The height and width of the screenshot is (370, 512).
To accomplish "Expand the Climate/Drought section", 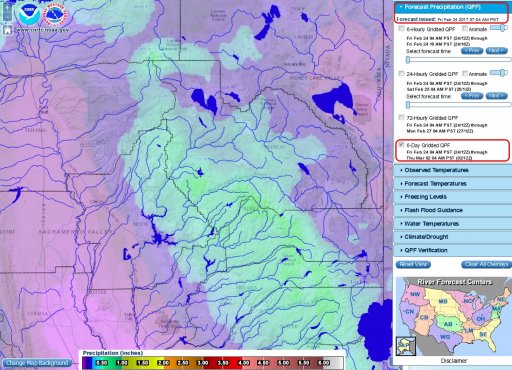I will coord(453,237).
